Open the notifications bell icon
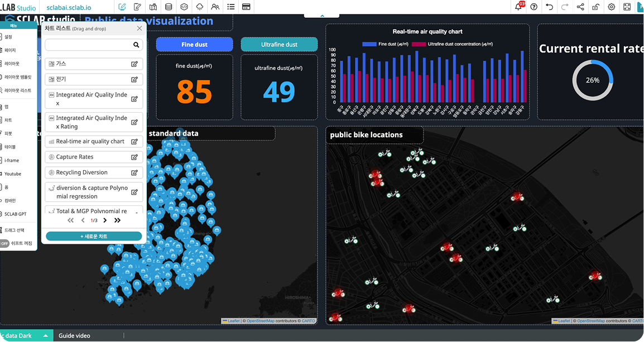Image resolution: width=644 pixels, height=342 pixels. (518, 7)
